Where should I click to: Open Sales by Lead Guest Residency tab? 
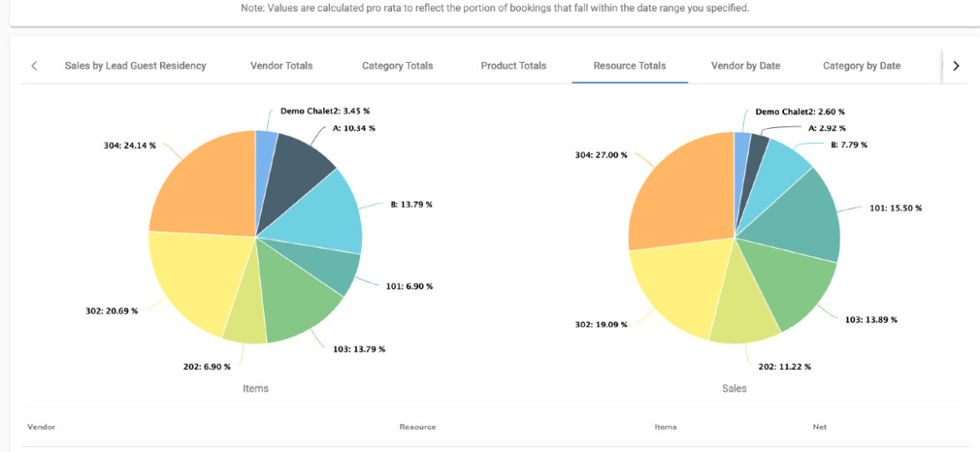135,65
